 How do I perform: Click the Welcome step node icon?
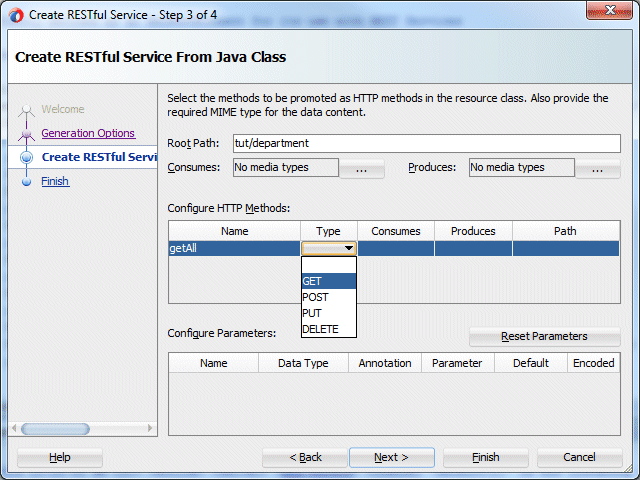coord(27,110)
